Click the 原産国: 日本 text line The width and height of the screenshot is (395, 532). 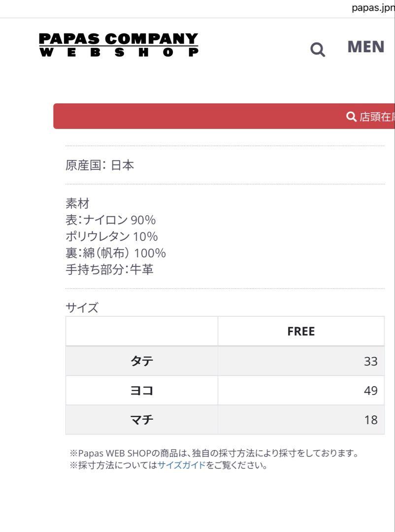[x=100, y=165]
